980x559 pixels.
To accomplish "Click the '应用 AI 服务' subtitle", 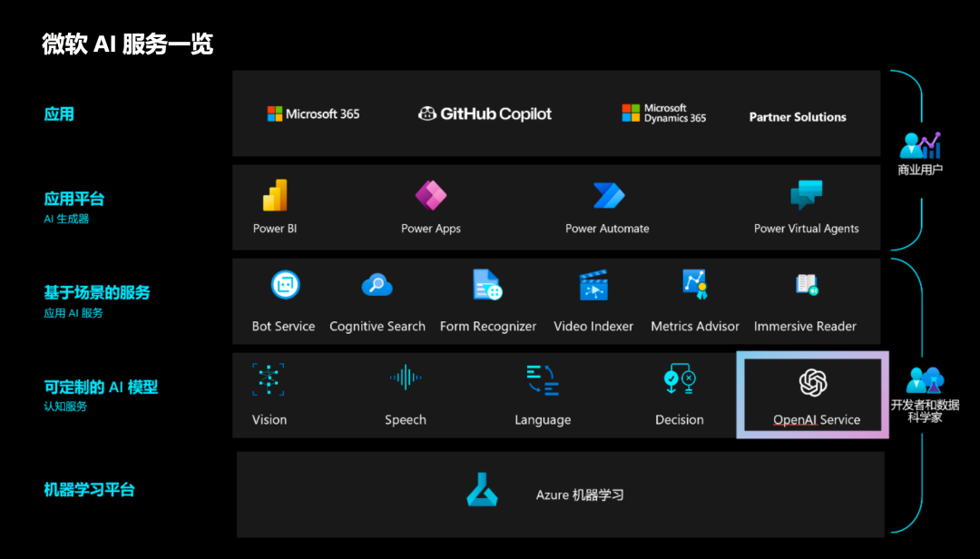I will [x=73, y=313].
